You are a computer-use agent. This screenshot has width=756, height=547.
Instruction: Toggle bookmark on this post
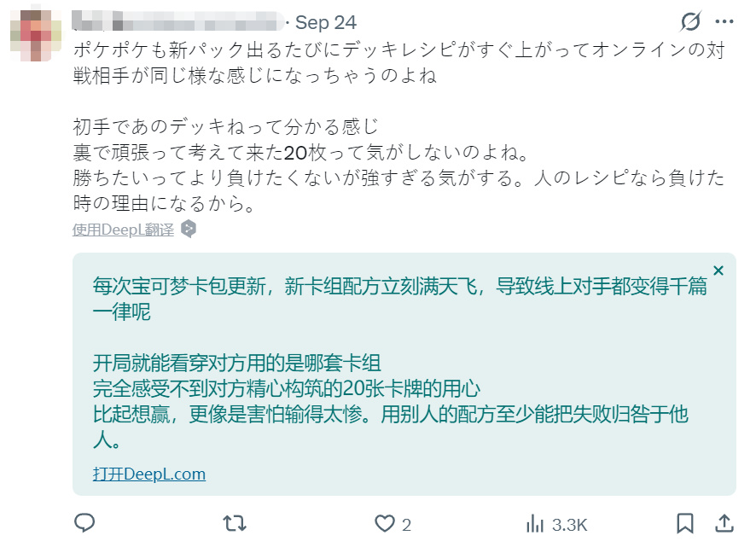click(684, 522)
